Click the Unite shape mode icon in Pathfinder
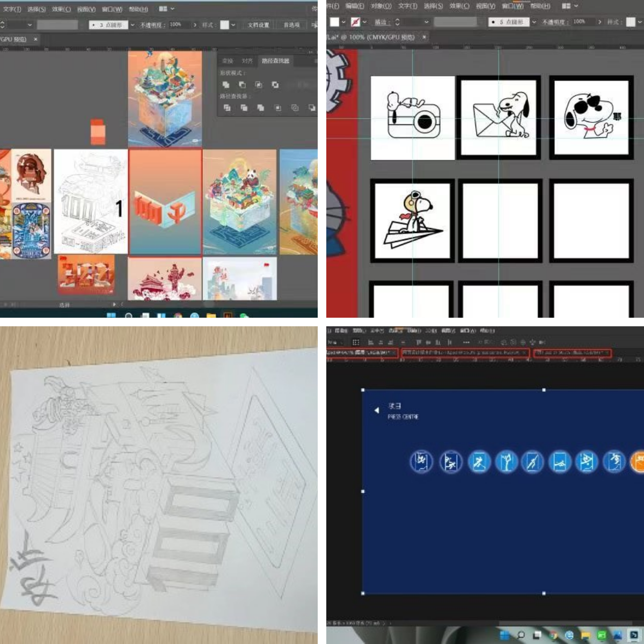 pos(226,85)
